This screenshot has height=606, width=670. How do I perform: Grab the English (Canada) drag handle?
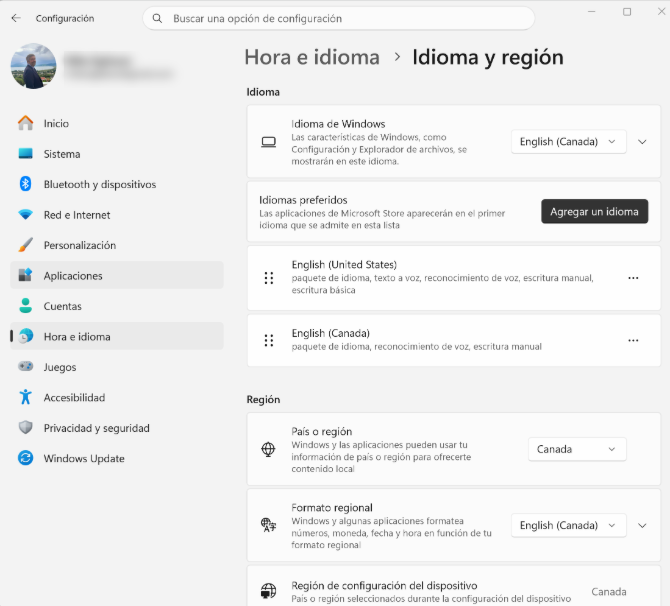tap(269, 341)
